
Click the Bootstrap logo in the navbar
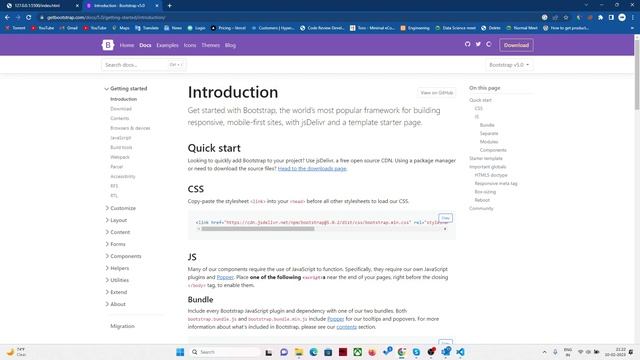click(108, 45)
